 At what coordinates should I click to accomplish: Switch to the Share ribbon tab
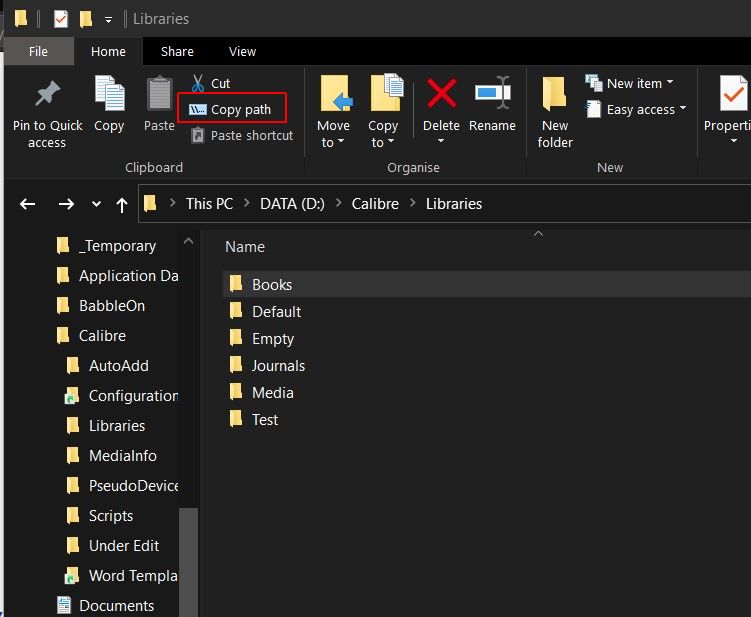[x=177, y=51]
